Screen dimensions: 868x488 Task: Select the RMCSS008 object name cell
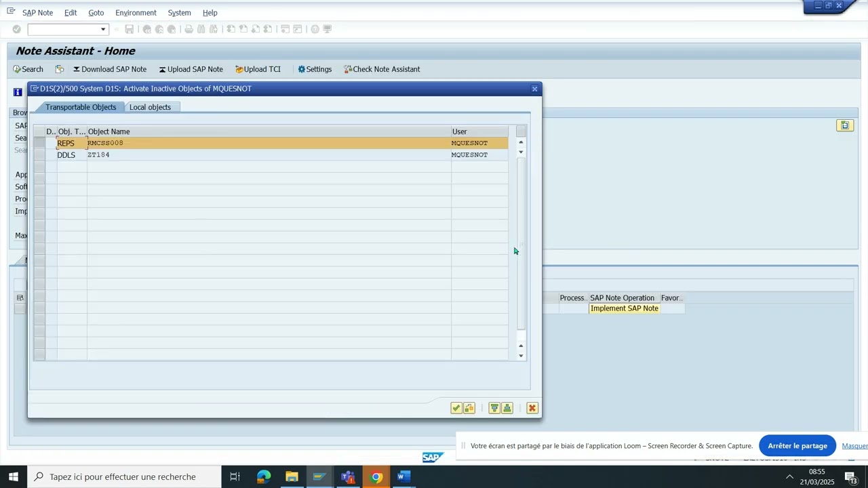(x=269, y=143)
